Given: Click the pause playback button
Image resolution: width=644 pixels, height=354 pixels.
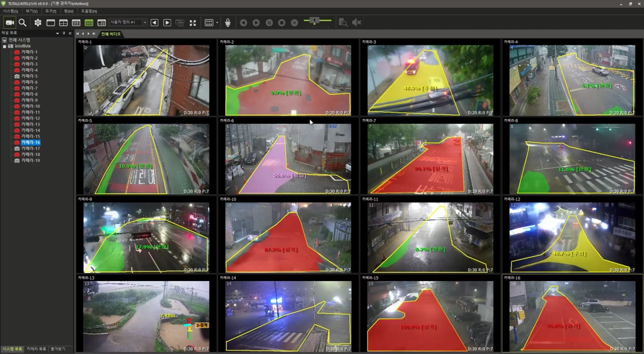Looking at the screenshot, I should pos(269,22).
